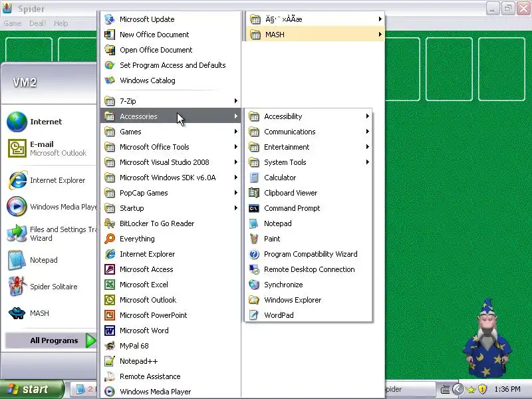The width and height of the screenshot is (532, 399).
Task: Click New Office Document icon
Action: click(x=110, y=35)
